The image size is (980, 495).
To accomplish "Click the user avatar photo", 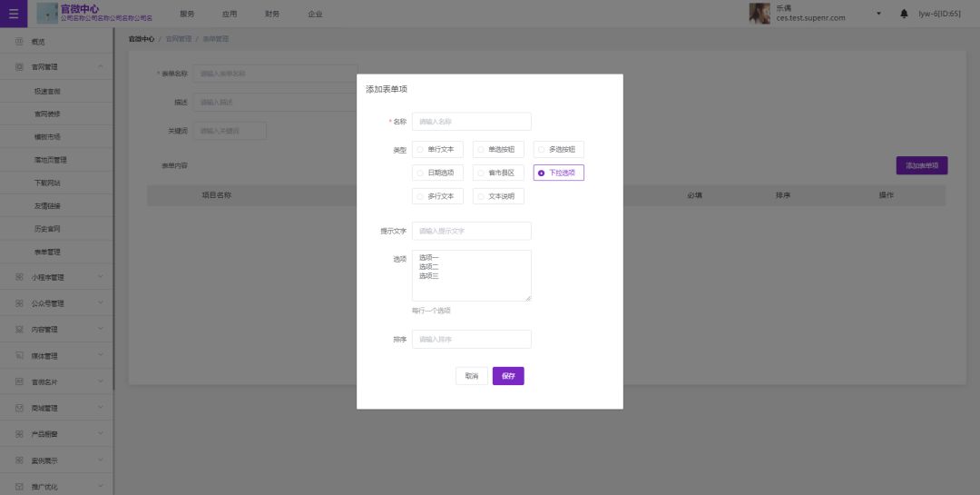I will (759, 14).
